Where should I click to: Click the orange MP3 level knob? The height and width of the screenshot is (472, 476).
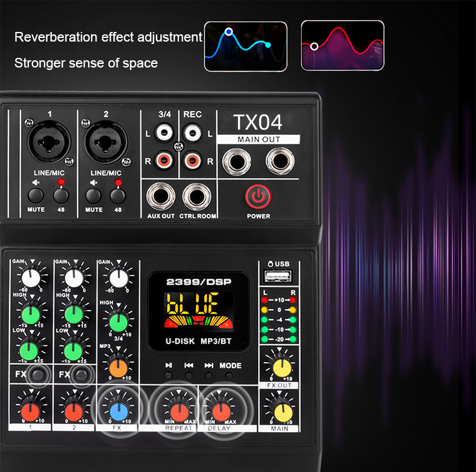click(118, 367)
